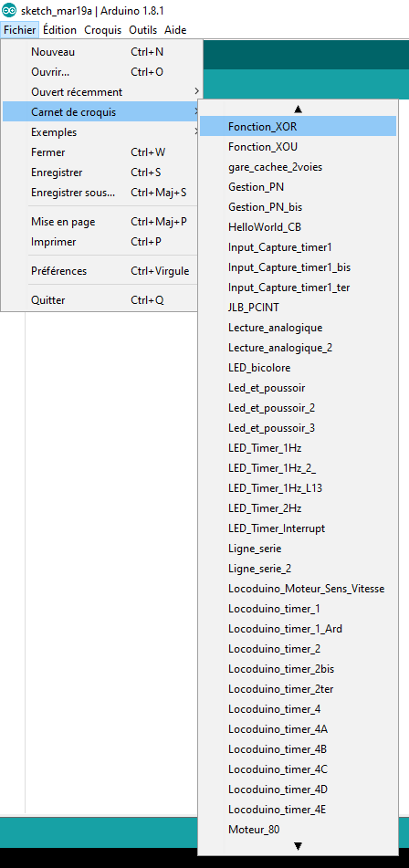The image size is (409, 868).
Task: Expand the Ouvert récemment submenu
Action: pyautogui.click(x=102, y=92)
